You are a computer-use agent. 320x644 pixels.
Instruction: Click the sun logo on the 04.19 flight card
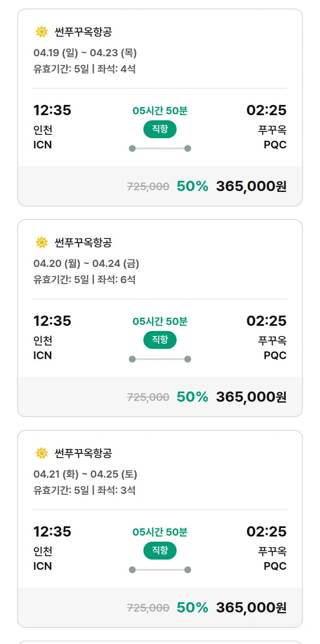(x=41, y=32)
